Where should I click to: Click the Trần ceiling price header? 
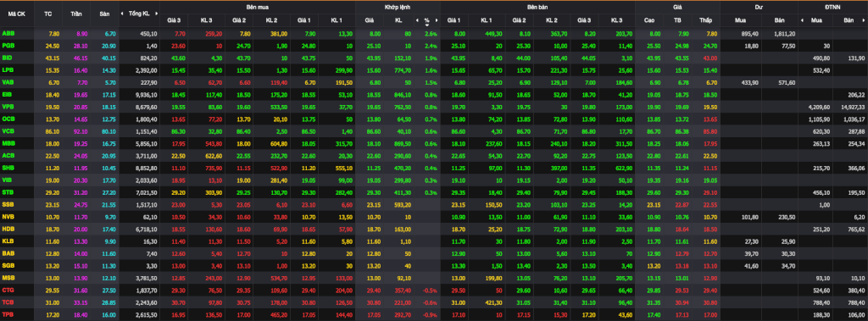tap(75, 13)
